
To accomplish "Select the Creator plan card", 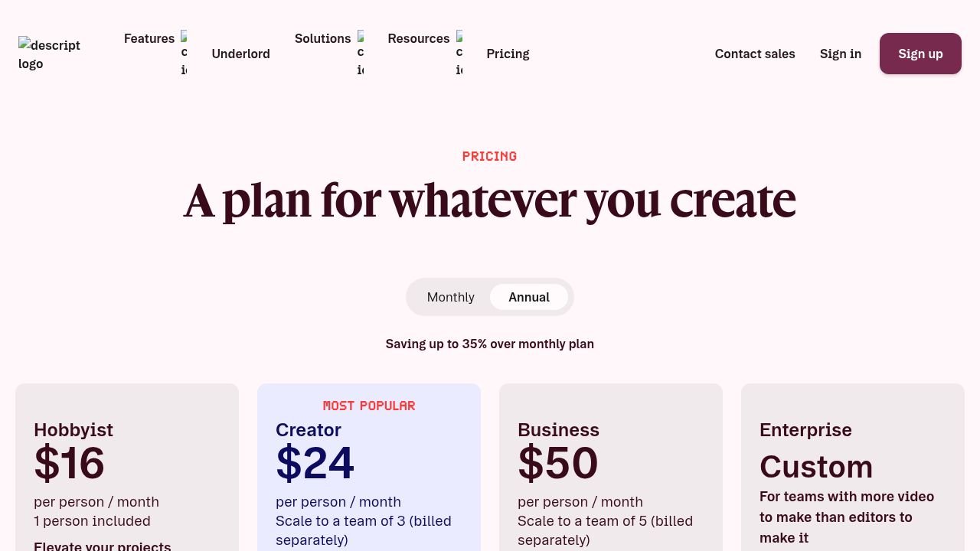I will [369, 467].
